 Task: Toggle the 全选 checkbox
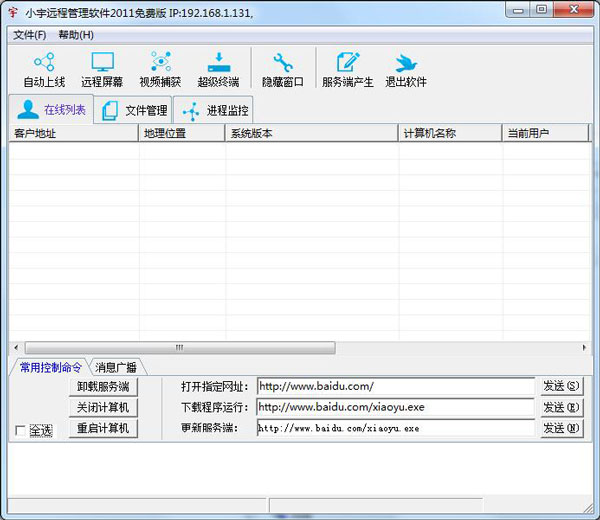click(20, 431)
